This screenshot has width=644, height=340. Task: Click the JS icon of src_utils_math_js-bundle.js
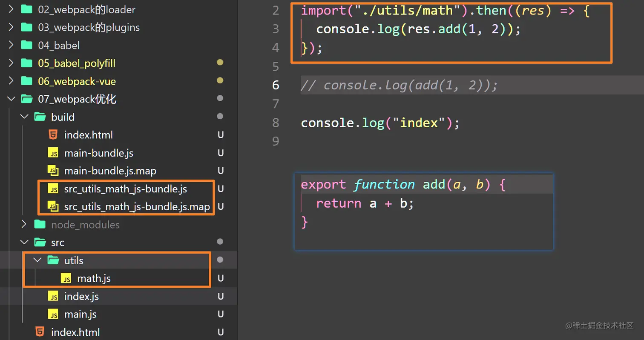[x=53, y=189]
